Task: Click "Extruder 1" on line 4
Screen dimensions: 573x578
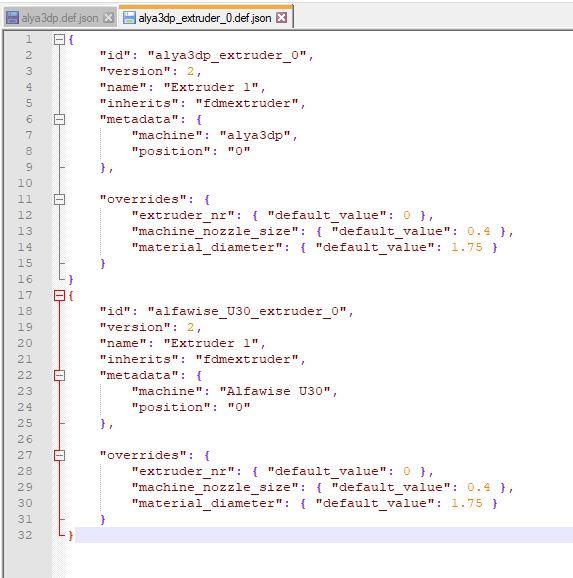Action: coord(211,87)
